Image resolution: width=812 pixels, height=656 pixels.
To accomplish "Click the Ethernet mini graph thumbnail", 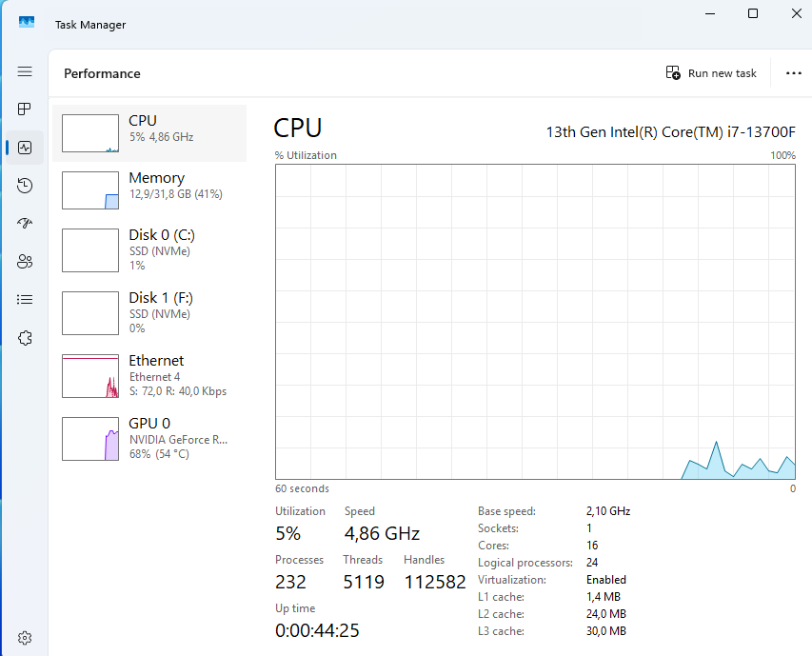I will click(x=90, y=376).
